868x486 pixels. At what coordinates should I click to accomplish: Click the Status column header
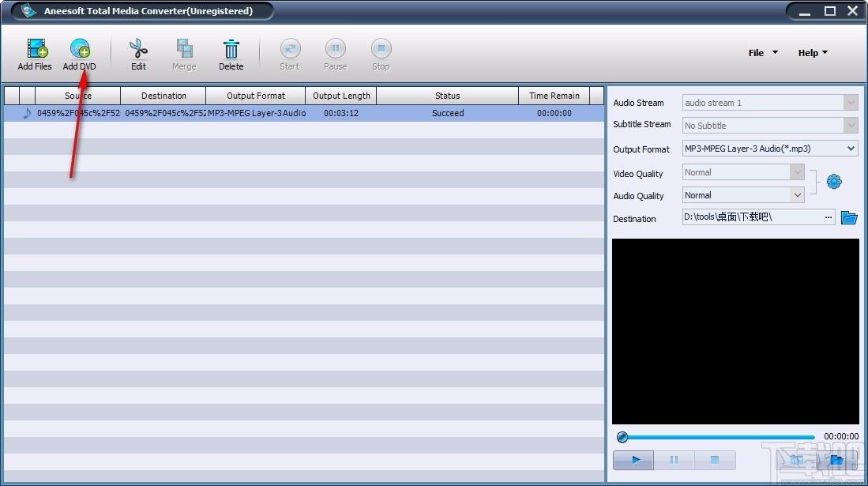tap(447, 96)
